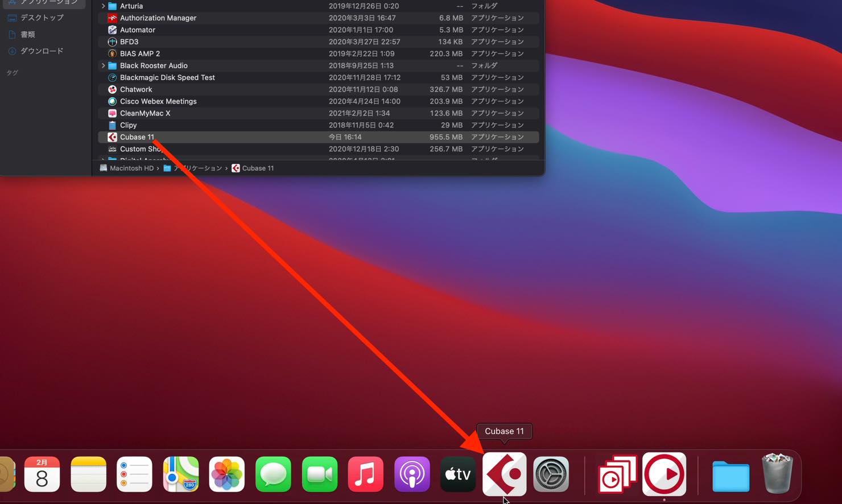Select the Authorization Manager row
Image resolution: width=842 pixels, height=504 pixels.
click(318, 18)
